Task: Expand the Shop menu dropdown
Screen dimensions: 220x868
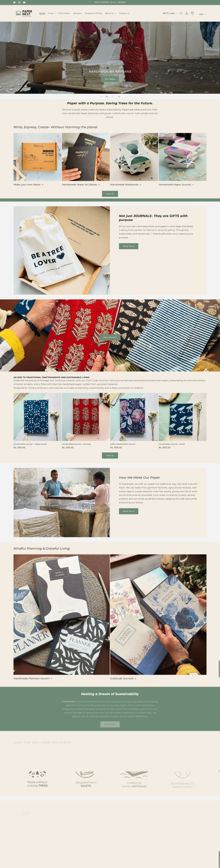Action: pos(52,13)
